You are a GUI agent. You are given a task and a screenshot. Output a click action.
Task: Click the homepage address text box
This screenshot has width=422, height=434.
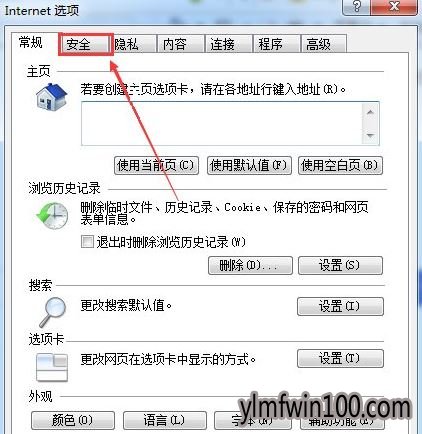point(222,124)
